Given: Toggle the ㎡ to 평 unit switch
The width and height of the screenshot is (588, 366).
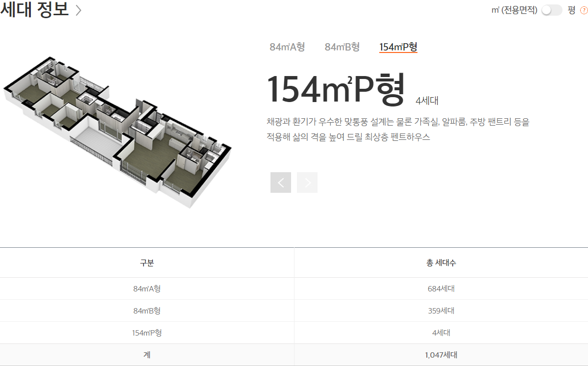Looking at the screenshot, I should pyautogui.click(x=552, y=10).
